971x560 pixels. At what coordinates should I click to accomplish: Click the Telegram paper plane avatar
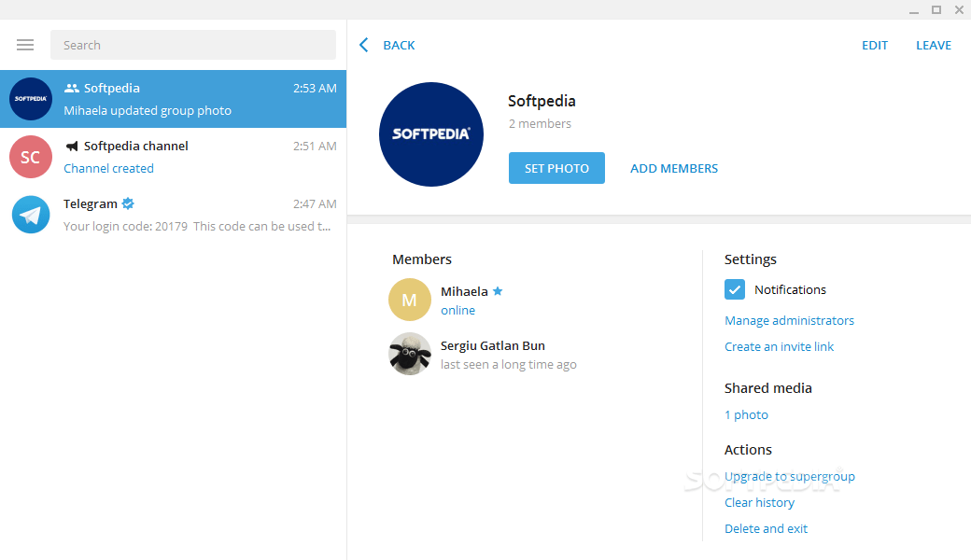31,215
